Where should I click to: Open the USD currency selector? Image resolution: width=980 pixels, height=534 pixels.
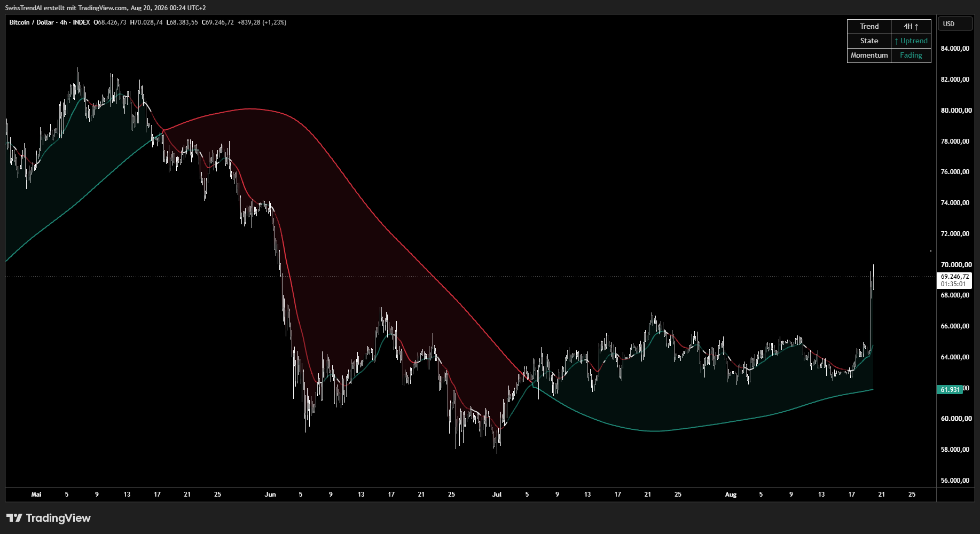tap(955, 24)
